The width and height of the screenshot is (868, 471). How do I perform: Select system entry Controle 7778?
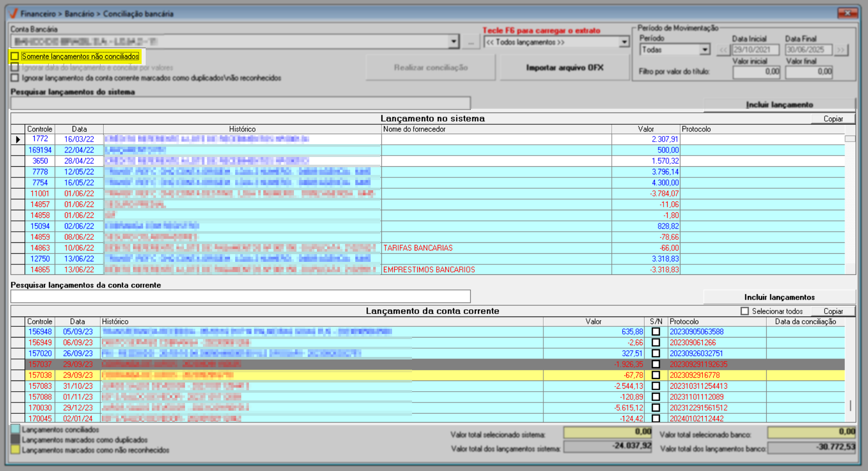coord(40,172)
